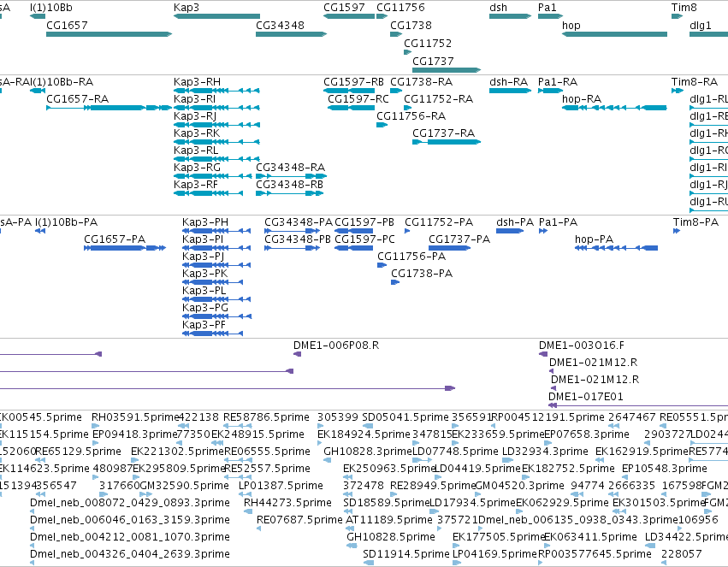Click transcript Kap3-RF
728x567 pixels.
coord(195,185)
